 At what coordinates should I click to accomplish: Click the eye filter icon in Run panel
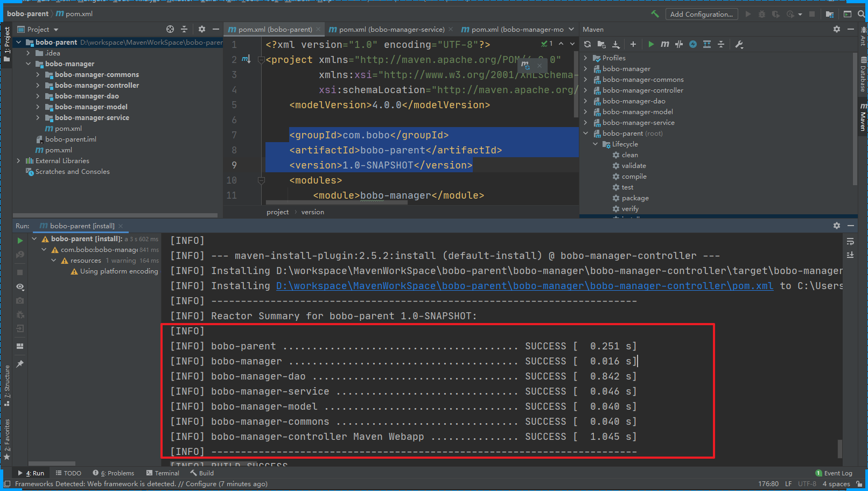click(20, 287)
